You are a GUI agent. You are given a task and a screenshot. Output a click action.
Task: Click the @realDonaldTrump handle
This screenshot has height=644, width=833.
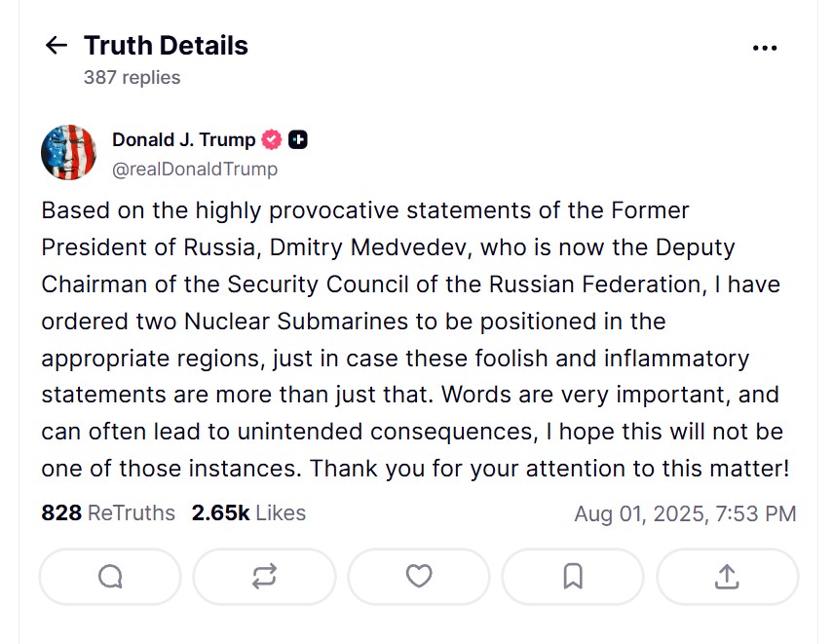(195, 169)
